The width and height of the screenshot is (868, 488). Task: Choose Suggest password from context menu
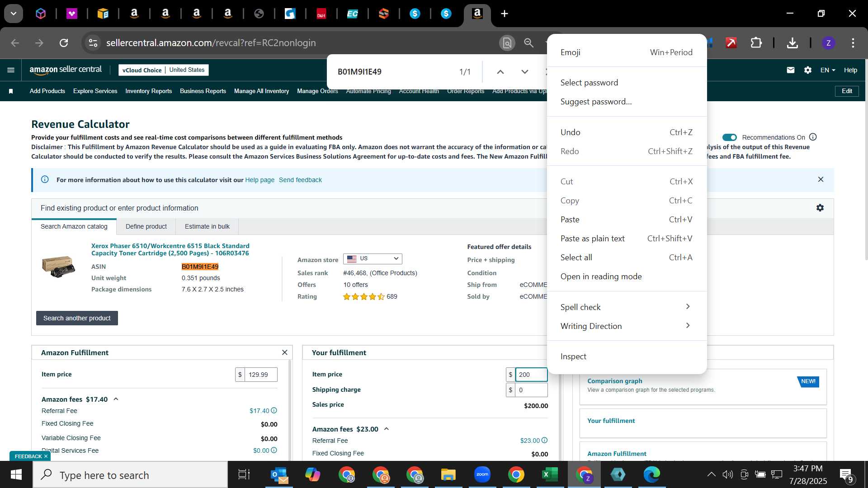tap(627, 102)
